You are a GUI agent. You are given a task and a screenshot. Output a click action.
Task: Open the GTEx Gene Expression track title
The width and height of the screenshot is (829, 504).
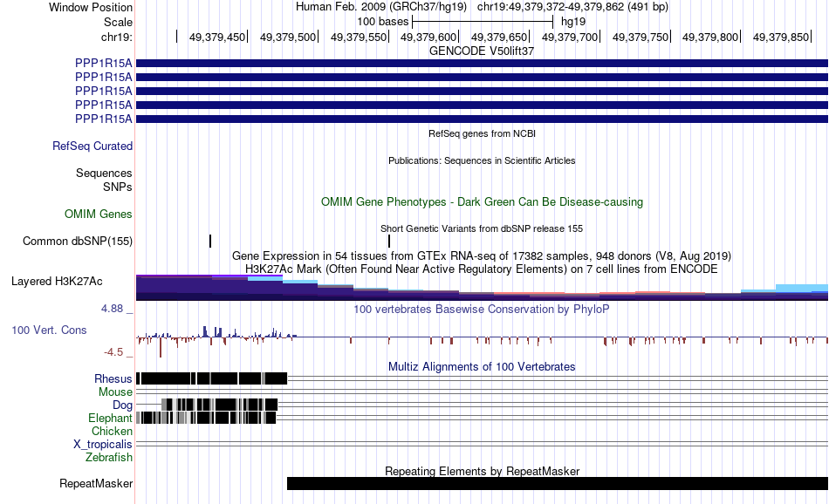(482, 255)
